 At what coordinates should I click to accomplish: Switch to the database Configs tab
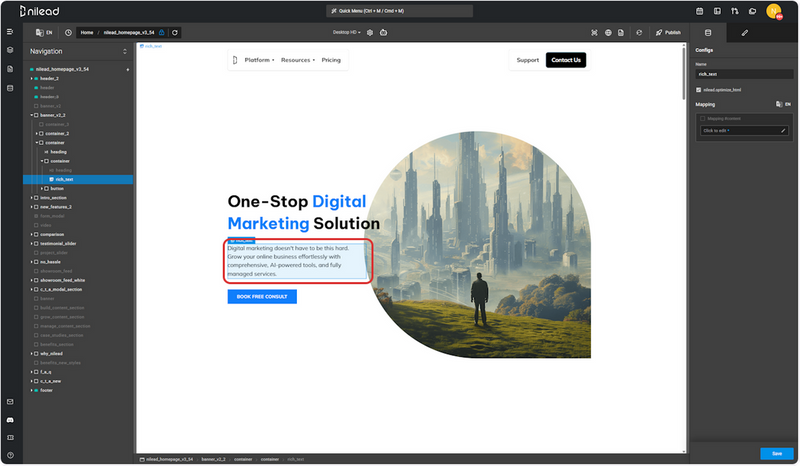point(708,33)
